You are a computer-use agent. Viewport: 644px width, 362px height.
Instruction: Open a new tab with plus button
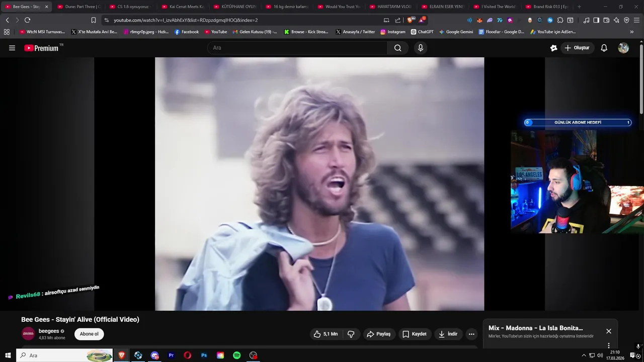[x=579, y=7]
